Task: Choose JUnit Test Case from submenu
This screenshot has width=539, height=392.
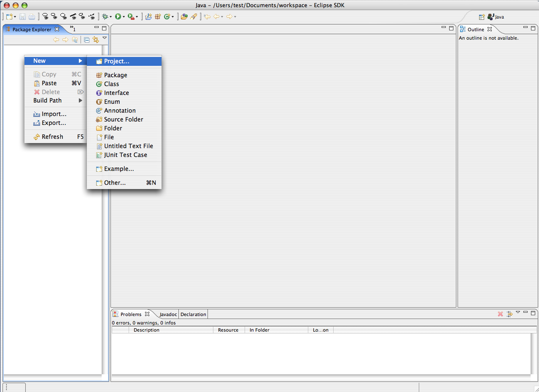Action: (x=124, y=155)
